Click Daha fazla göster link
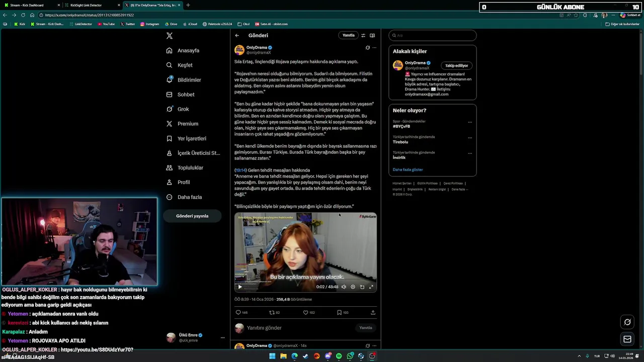This screenshot has height=362, width=644. tap(408, 170)
